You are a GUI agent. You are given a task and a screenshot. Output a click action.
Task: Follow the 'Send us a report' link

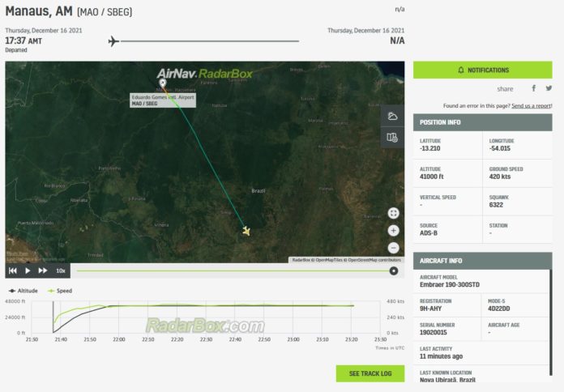[x=532, y=106]
